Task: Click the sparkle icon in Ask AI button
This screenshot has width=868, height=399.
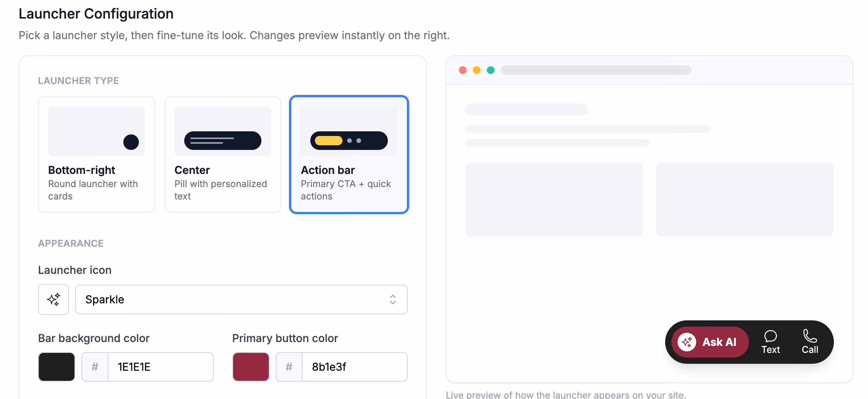Action: pyautogui.click(x=687, y=342)
